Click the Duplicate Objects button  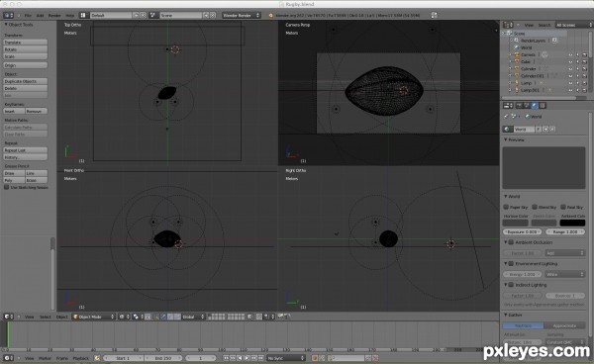click(26, 81)
